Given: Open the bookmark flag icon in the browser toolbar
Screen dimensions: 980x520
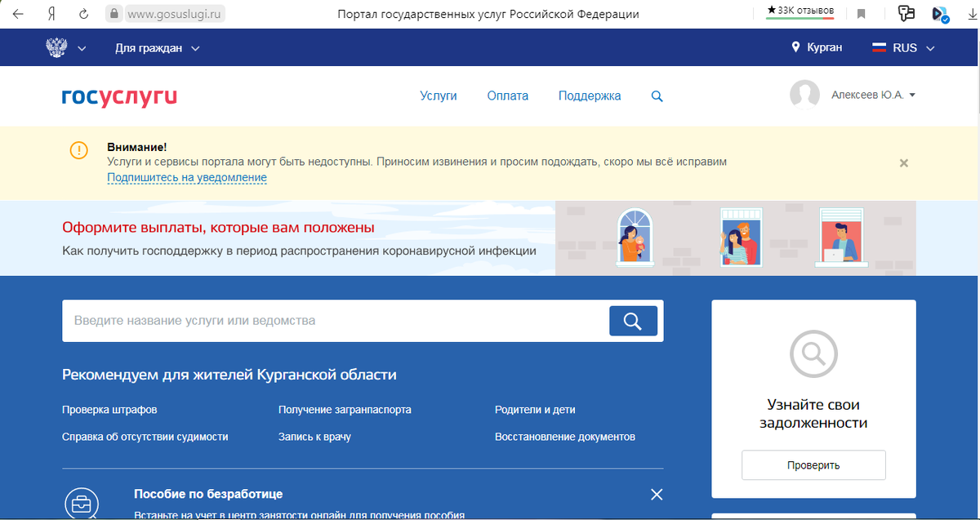Looking at the screenshot, I should tap(861, 13).
